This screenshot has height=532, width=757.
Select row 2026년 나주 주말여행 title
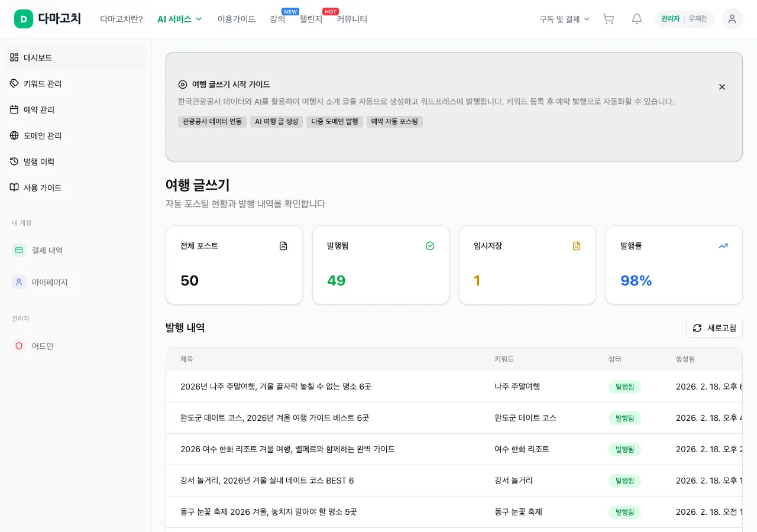pyautogui.click(x=276, y=387)
